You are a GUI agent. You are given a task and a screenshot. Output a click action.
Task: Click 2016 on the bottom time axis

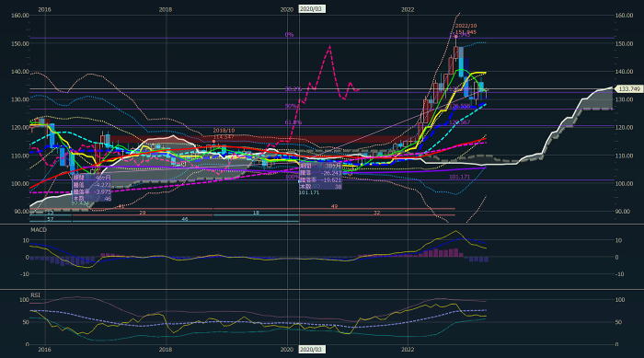[x=45, y=350]
